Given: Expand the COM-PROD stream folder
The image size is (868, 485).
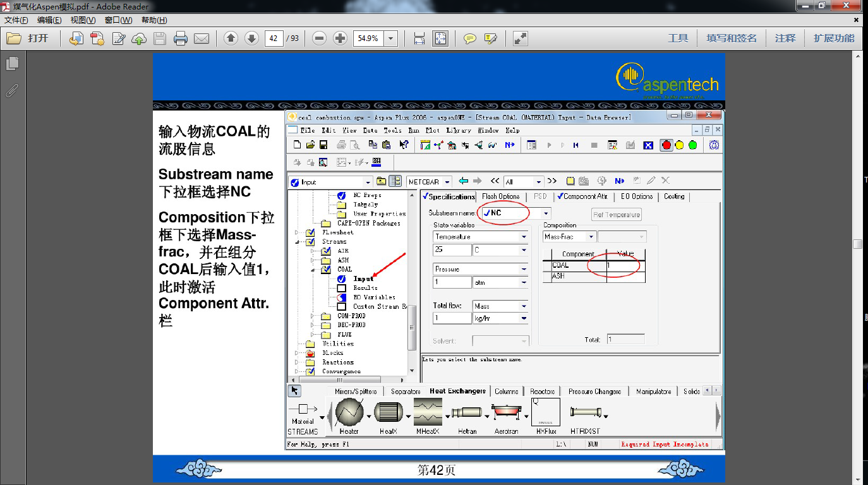Looking at the screenshot, I should pos(312,316).
